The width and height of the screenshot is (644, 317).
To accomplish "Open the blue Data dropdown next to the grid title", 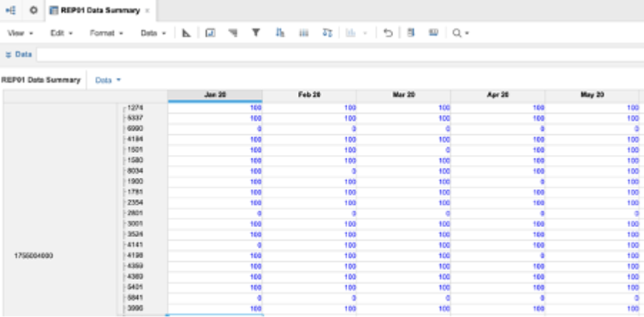I will pos(108,81).
